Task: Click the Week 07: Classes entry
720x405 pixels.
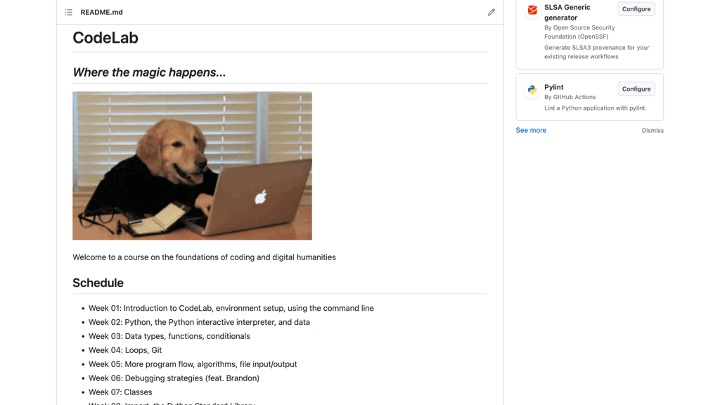Action: (x=120, y=392)
